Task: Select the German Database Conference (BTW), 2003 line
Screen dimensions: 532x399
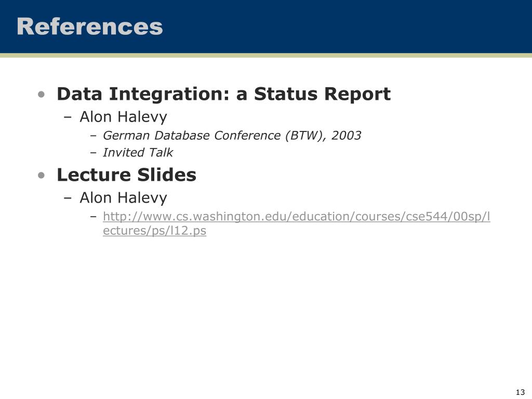Action: 232,136
